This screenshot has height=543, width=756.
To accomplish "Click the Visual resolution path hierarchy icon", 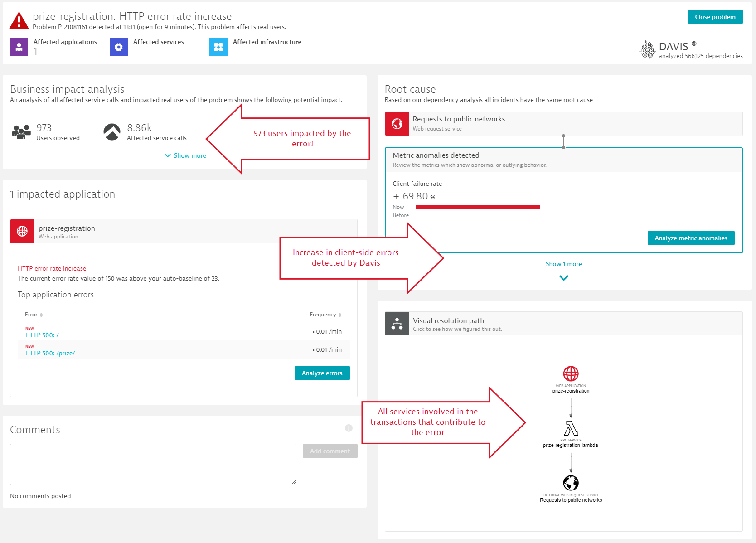I will pyautogui.click(x=397, y=324).
